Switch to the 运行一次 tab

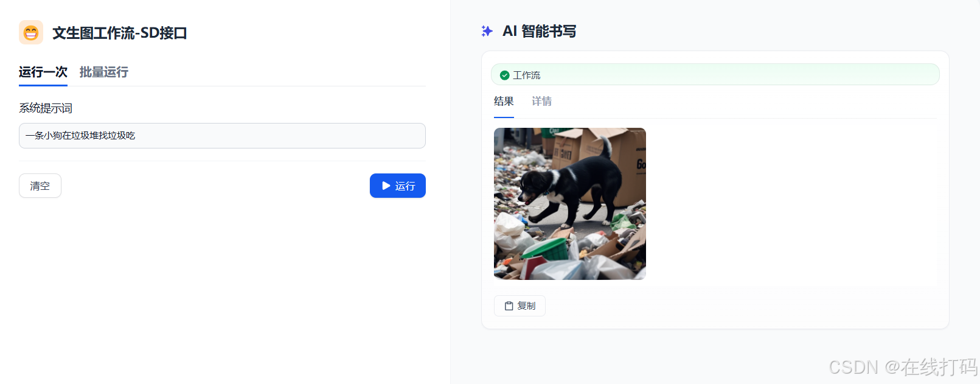pos(43,72)
